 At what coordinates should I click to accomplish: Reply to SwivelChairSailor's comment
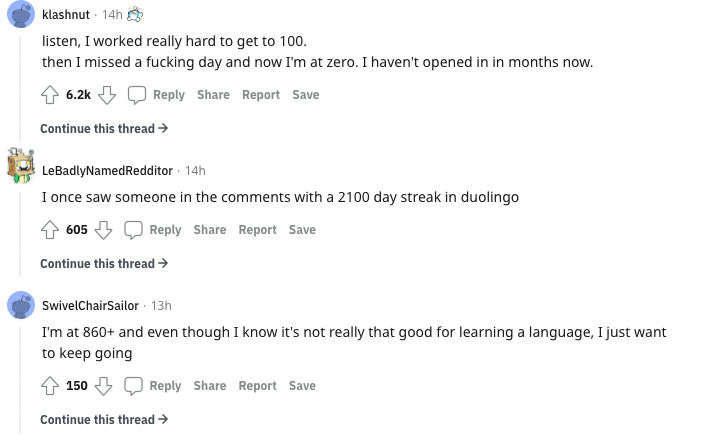[x=153, y=386]
